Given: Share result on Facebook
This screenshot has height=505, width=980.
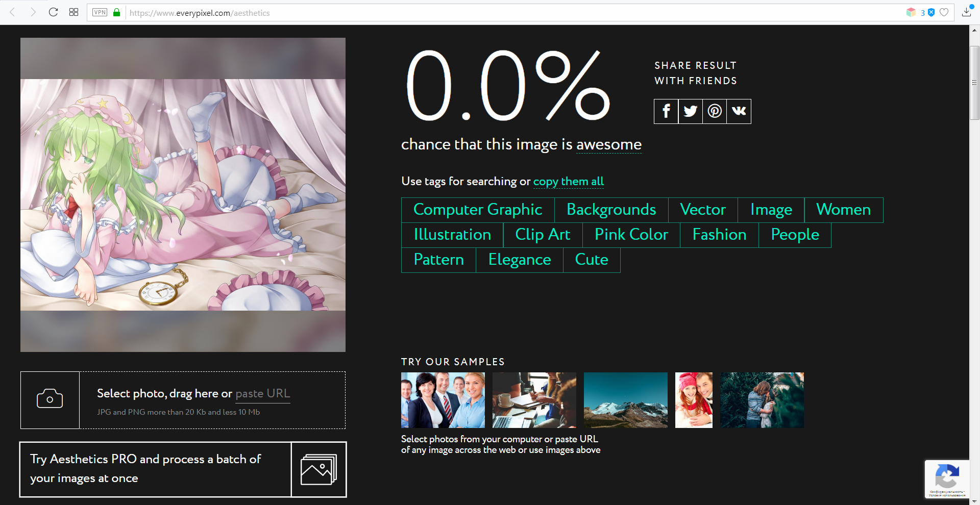Looking at the screenshot, I should pos(666,111).
